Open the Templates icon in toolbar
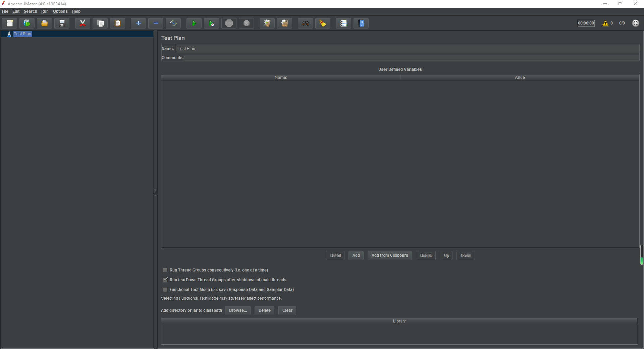644x349 pixels. tap(27, 23)
